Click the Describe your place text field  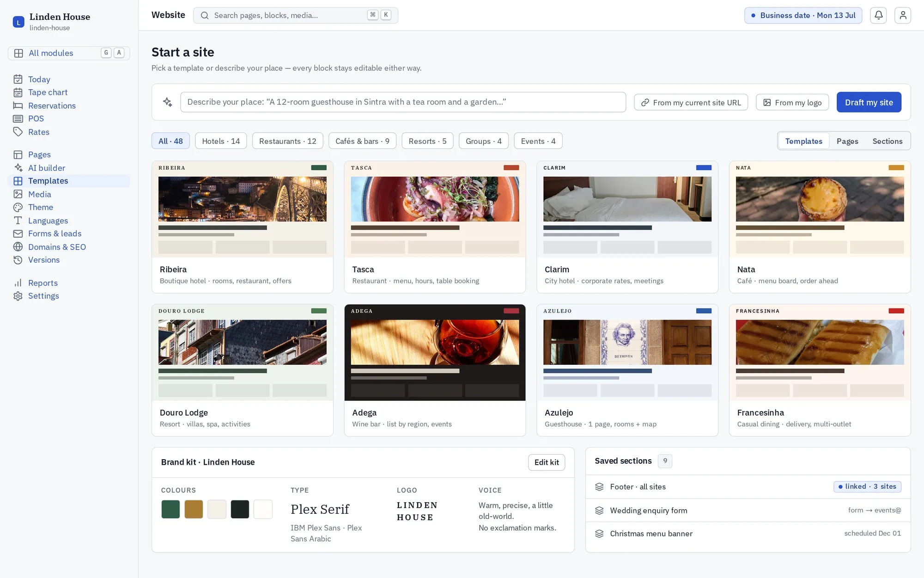coord(403,102)
